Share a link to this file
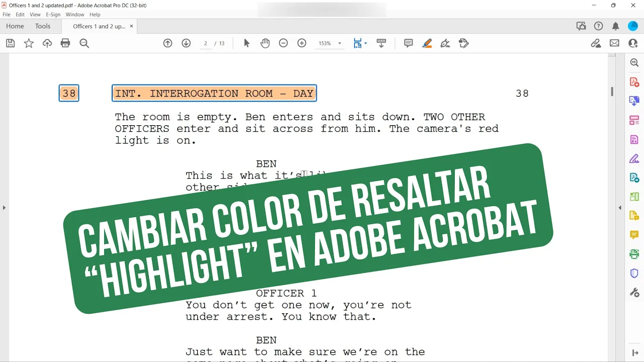This screenshot has width=644, height=362. (596, 43)
